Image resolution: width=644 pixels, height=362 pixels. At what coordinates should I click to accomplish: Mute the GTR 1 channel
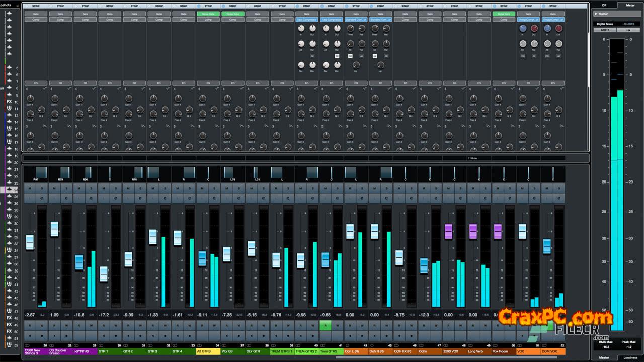point(104,188)
